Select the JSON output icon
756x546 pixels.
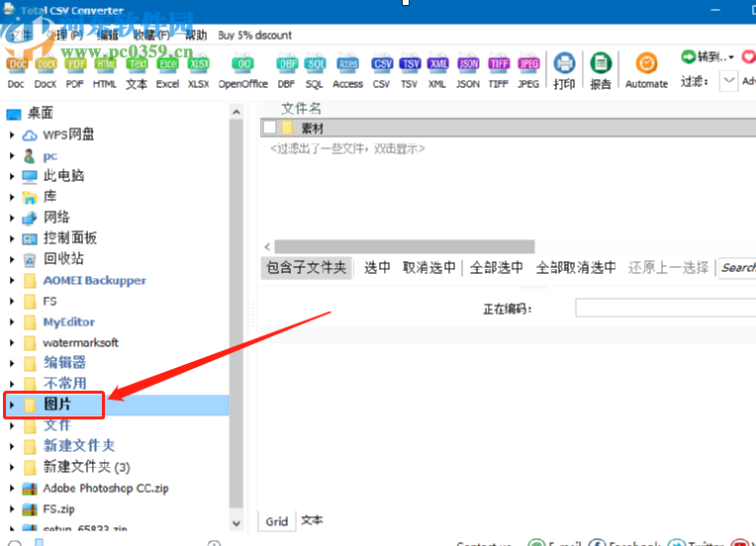pos(468,64)
